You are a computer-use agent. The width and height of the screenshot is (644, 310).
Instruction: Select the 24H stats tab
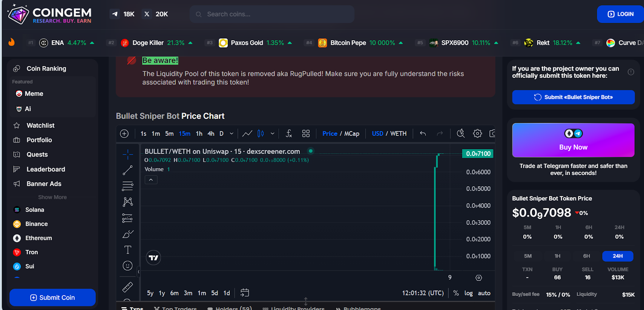(617, 256)
